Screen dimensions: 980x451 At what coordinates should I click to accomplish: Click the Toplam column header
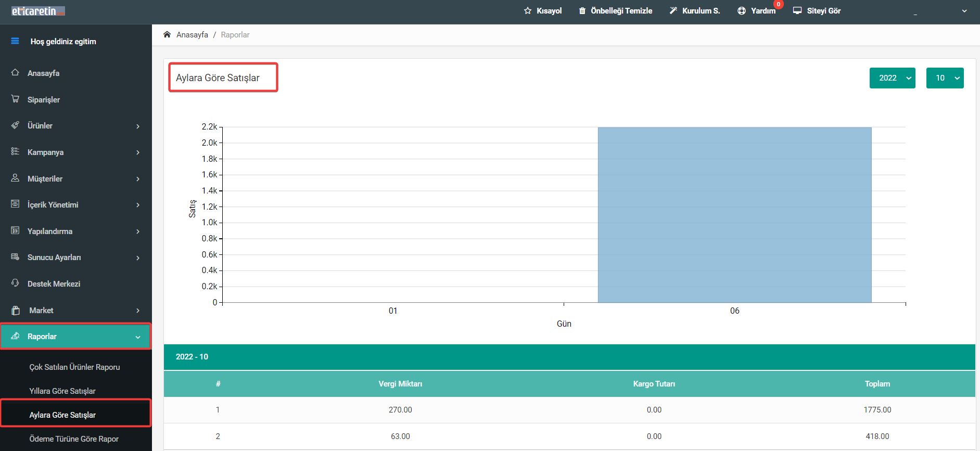[x=877, y=383]
